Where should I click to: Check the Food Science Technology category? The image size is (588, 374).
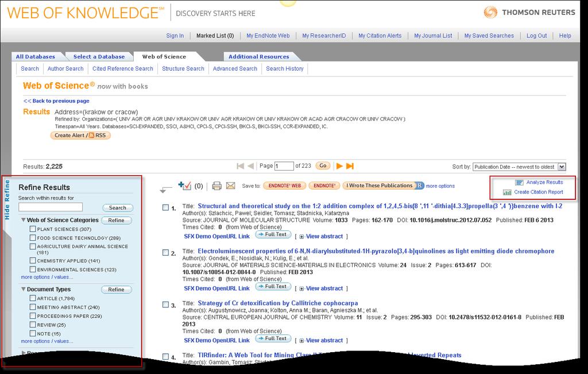pyautogui.click(x=33, y=237)
